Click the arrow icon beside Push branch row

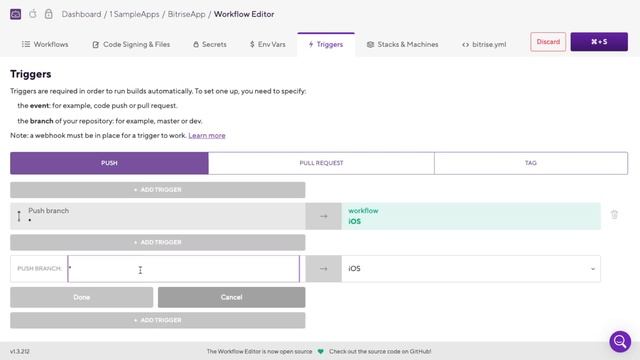pos(323,216)
